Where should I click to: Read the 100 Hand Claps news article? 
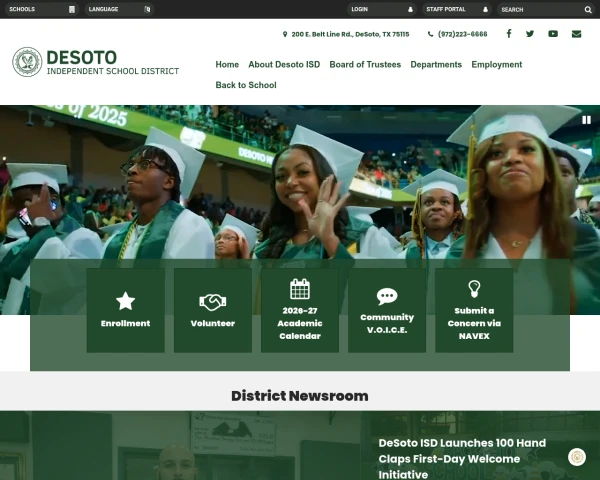point(462,459)
